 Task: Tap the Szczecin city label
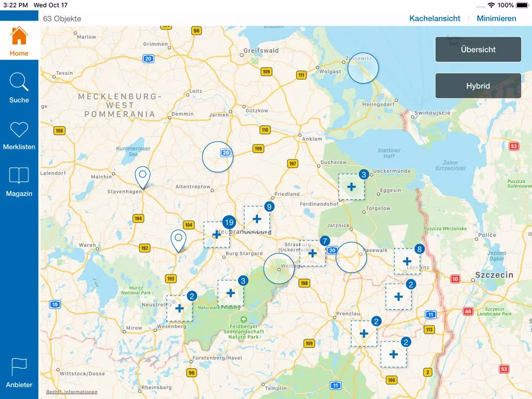[x=494, y=275]
